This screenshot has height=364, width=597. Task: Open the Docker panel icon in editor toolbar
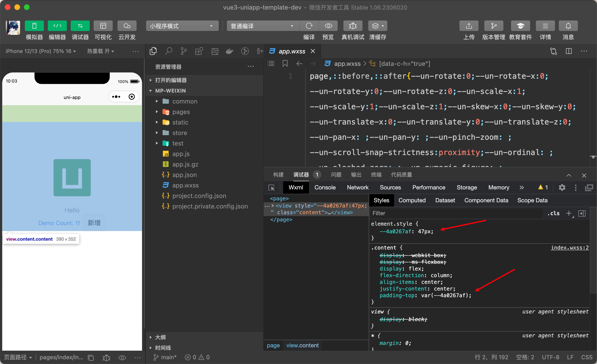click(x=229, y=51)
